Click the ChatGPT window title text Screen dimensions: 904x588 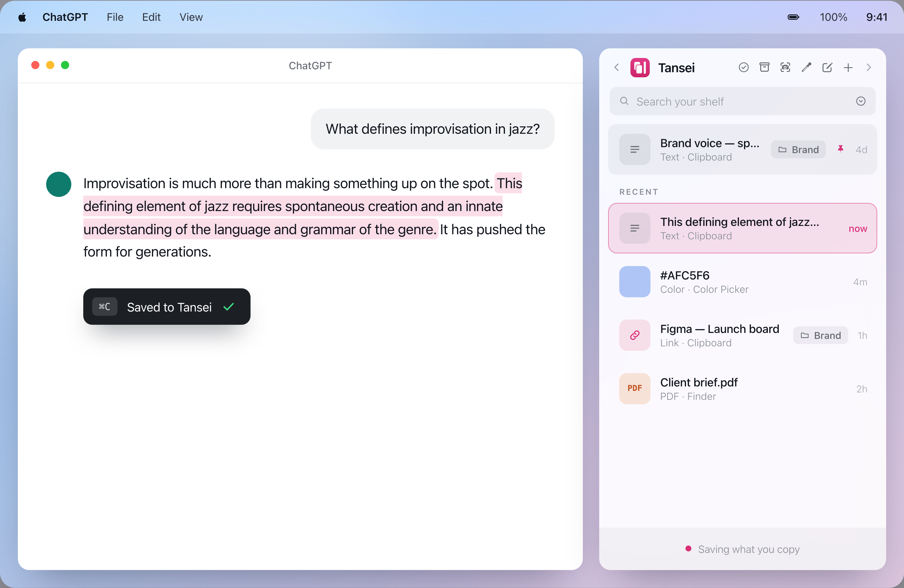click(310, 66)
